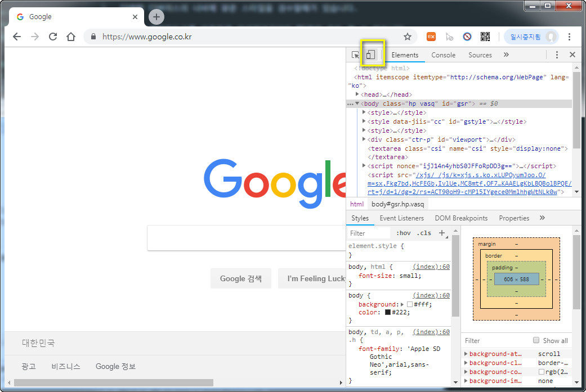Click the I'm Feeling Lucky button
Viewport: 586px width, 392px height.
click(312, 278)
